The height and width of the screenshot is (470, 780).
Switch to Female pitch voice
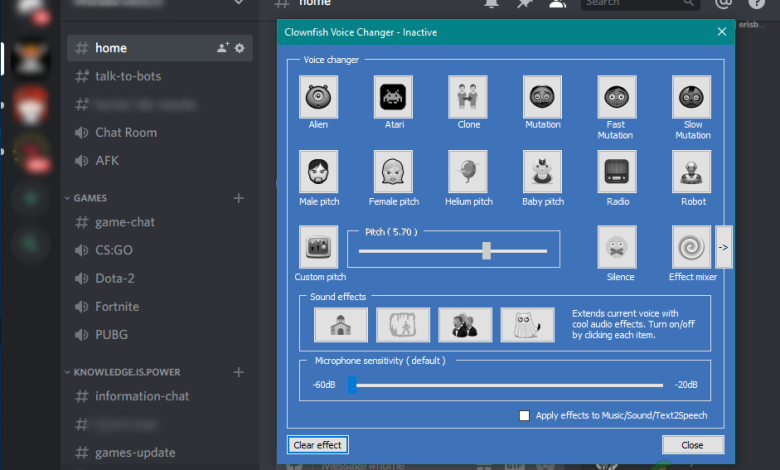point(393,172)
